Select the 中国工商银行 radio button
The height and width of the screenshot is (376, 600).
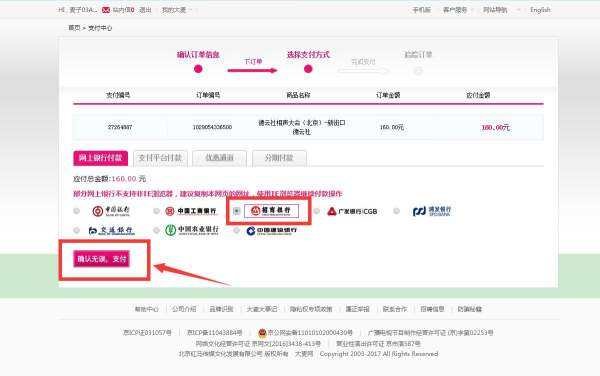point(156,211)
